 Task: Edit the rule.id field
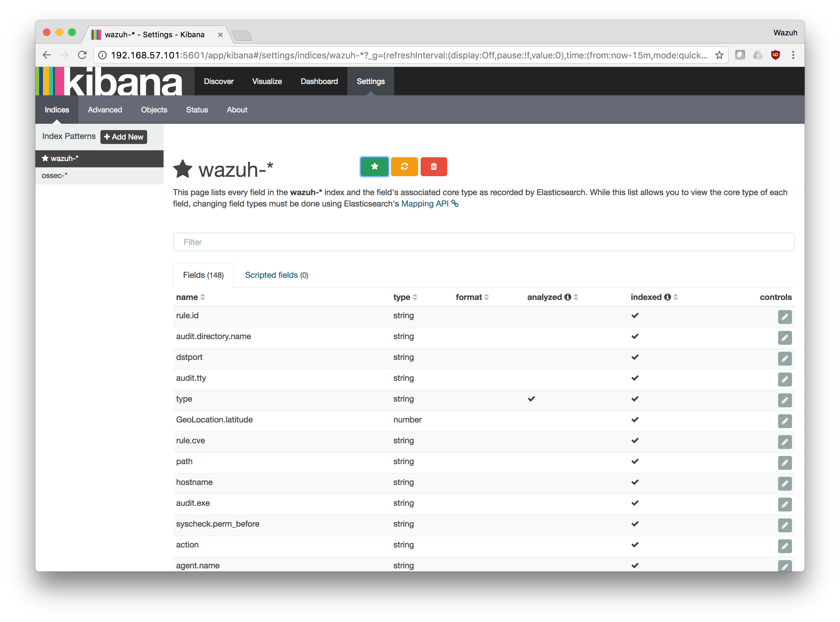click(x=784, y=317)
